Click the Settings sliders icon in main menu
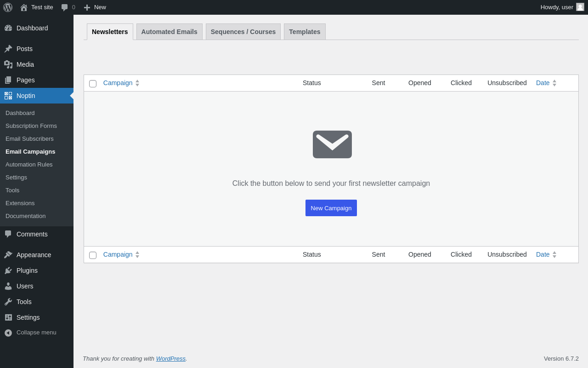The height and width of the screenshot is (368, 588). (8, 317)
